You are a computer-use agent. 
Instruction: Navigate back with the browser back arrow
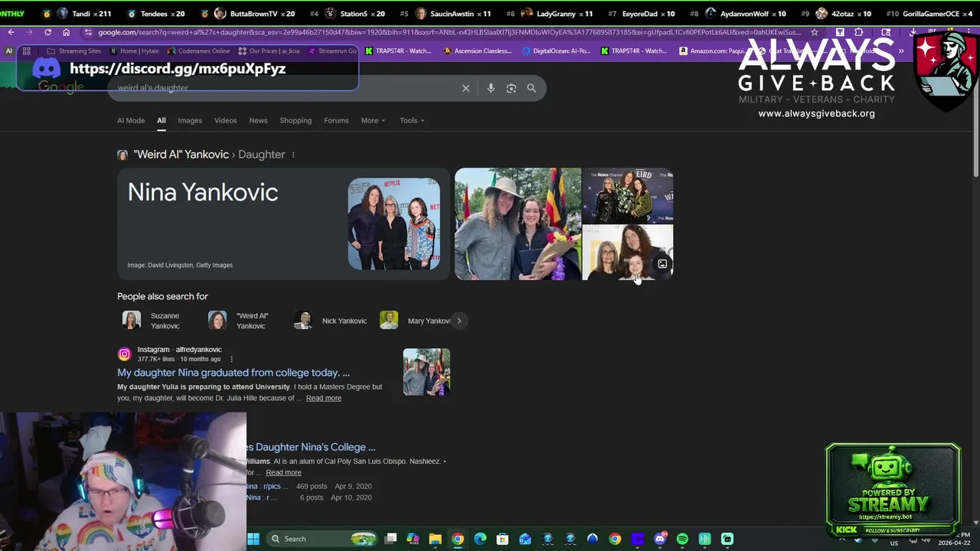[x=11, y=32]
